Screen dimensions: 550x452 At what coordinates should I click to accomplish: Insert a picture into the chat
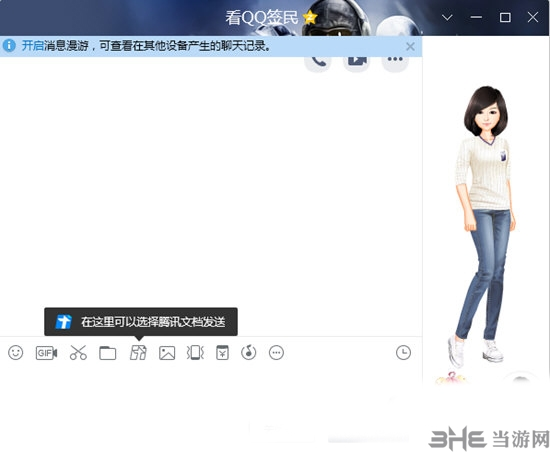167,353
